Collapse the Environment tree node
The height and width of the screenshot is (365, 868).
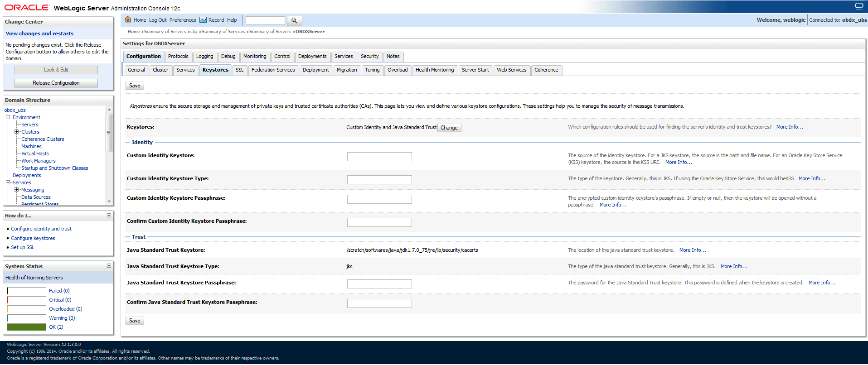point(8,117)
